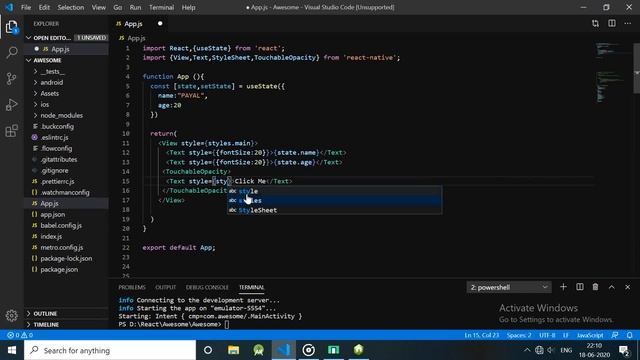This screenshot has height=360, width=640.
Task: Change language mode JavaScript
Action: click(590, 335)
